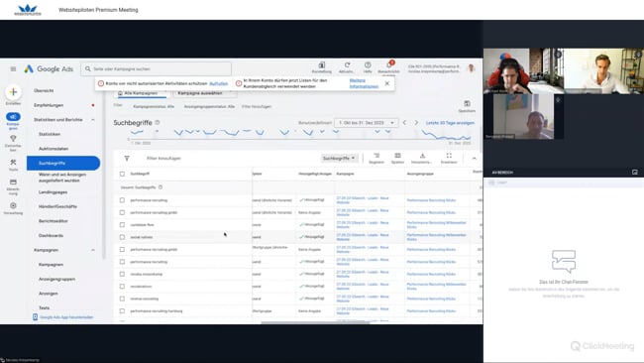Go to previous date range arrow
The width and height of the screenshot is (644, 363).
click(404, 123)
